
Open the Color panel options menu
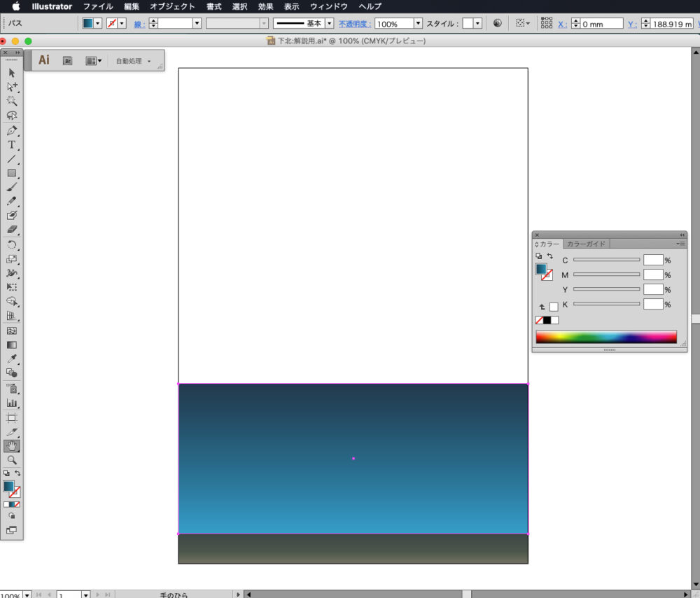680,244
